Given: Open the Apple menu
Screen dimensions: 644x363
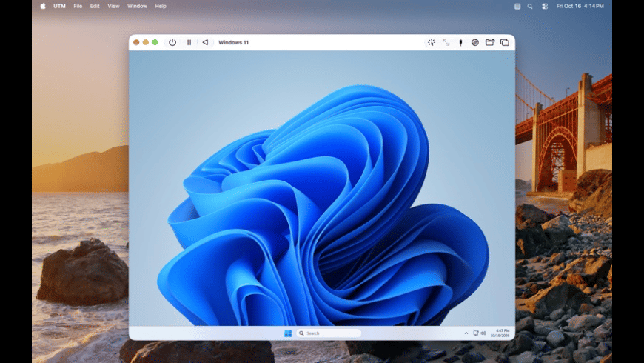Looking at the screenshot, I should (x=43, y=6).
